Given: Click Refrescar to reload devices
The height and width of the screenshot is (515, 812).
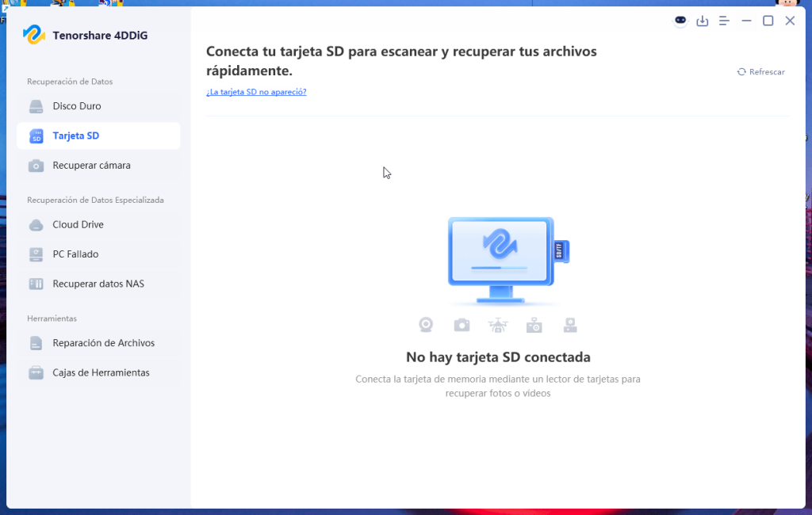Looking at the screenshot, I should [760, 72].
